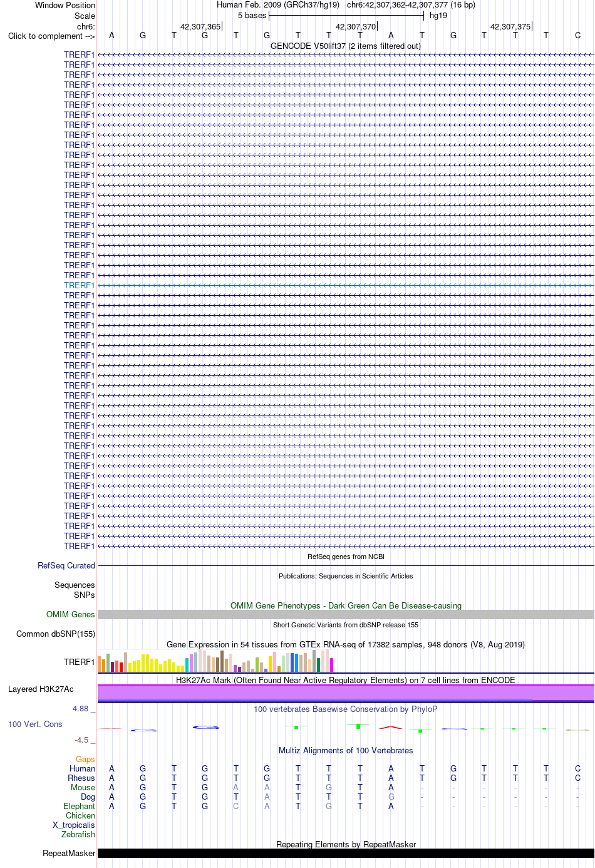
Task: Click the 'Click to complement -->' label
Action: [51, 36]
